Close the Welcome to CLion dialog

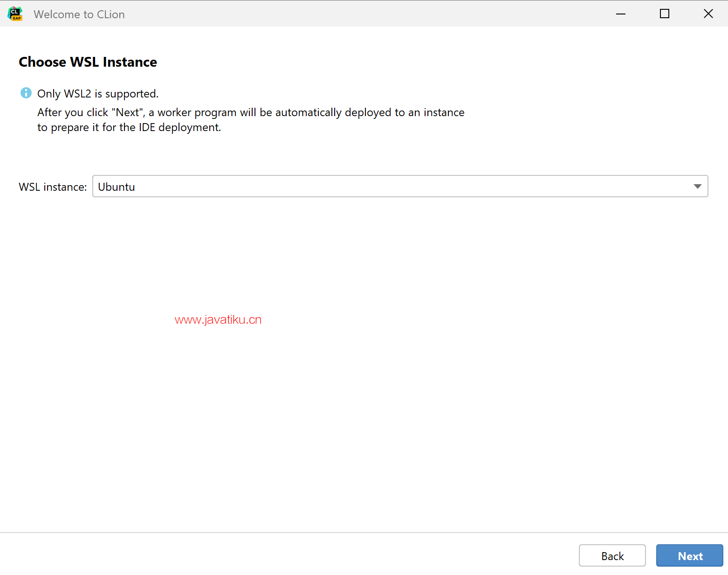point(708,14)
